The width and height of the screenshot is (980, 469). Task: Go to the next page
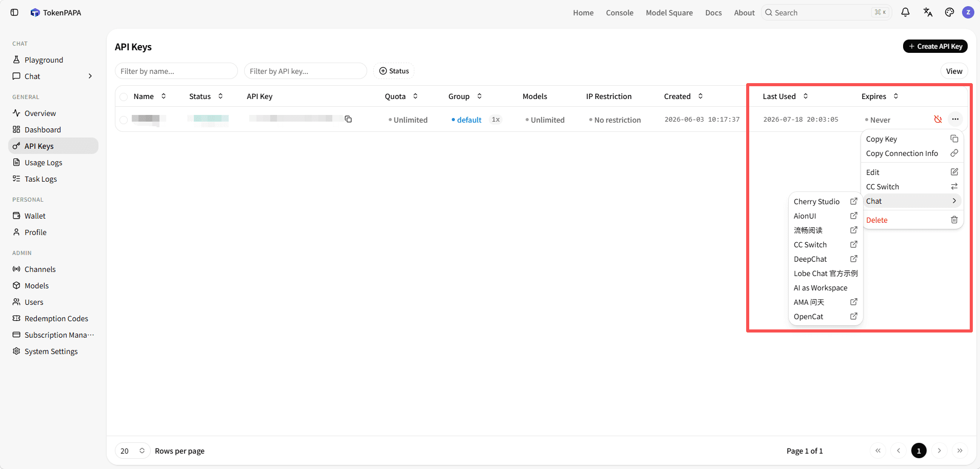point(939,451)
